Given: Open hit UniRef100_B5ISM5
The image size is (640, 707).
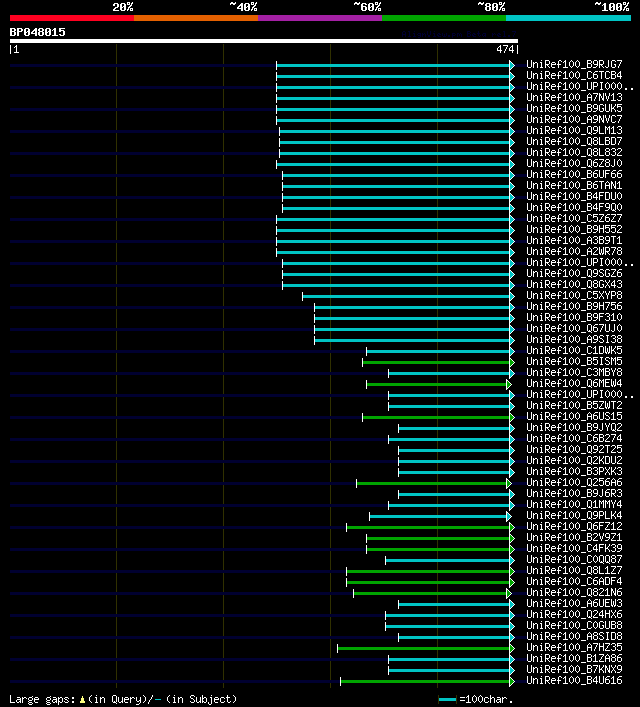Looking at the screenshot, I should click(574, 361).
